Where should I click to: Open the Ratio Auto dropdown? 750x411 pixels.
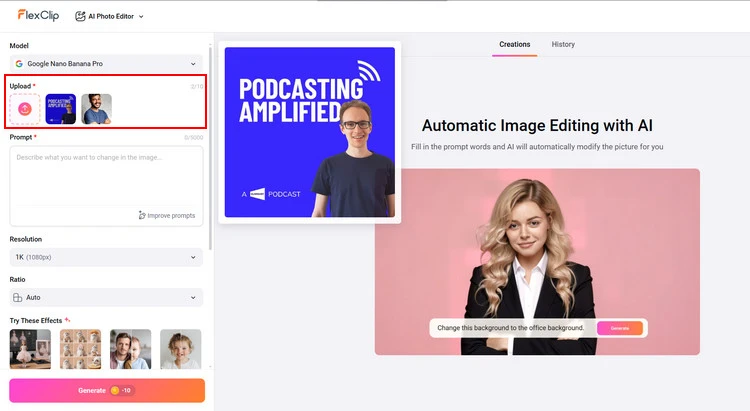click(106, 297)
